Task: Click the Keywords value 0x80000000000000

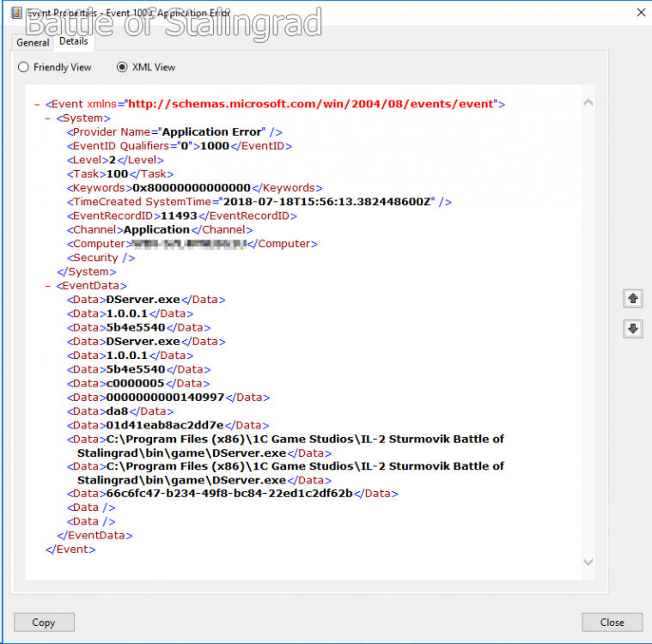Action: pyautogui.click(x=192, y=188)
